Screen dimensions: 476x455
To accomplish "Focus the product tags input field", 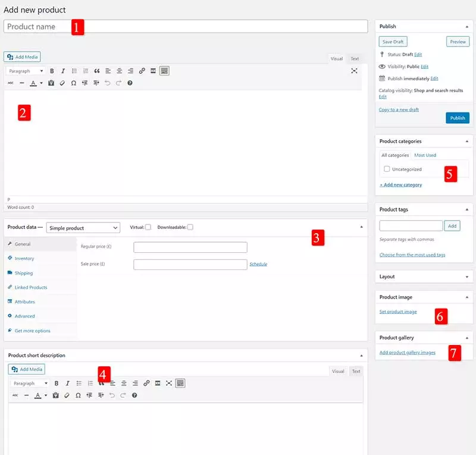I will coord(411,226).
